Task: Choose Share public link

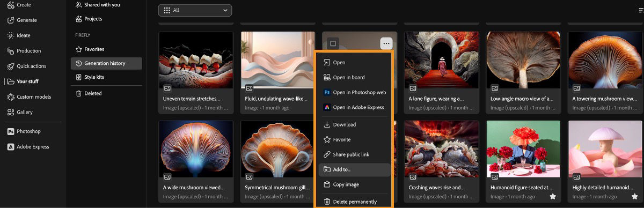Action: [354, 155]
